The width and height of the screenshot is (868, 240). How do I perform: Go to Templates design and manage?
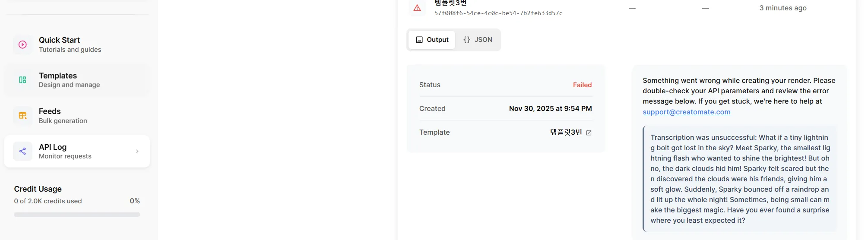[69, 80]
